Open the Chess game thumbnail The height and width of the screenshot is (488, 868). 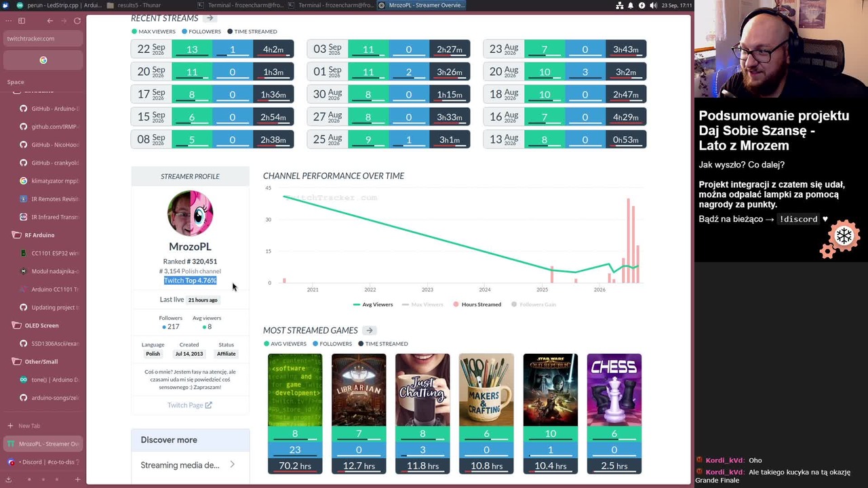point(614,390)
